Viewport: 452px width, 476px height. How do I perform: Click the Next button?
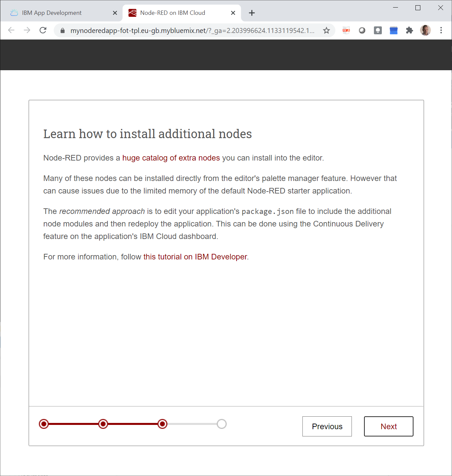point(389,427)
